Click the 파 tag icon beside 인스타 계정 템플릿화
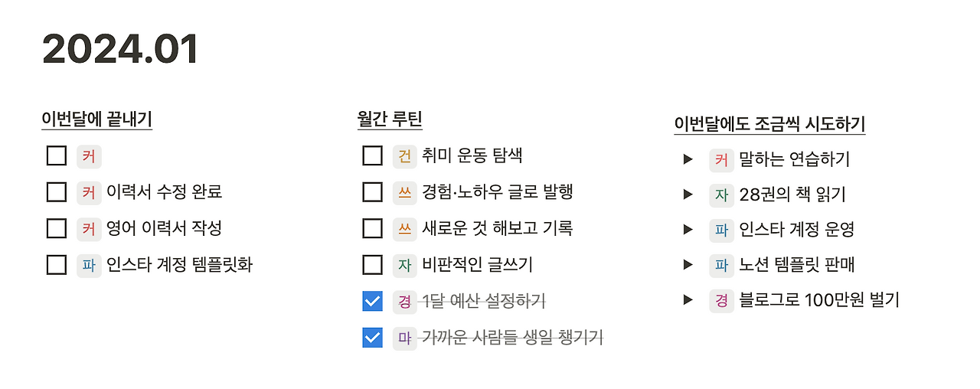Viewport: 980px width, 389px height. 89,265
